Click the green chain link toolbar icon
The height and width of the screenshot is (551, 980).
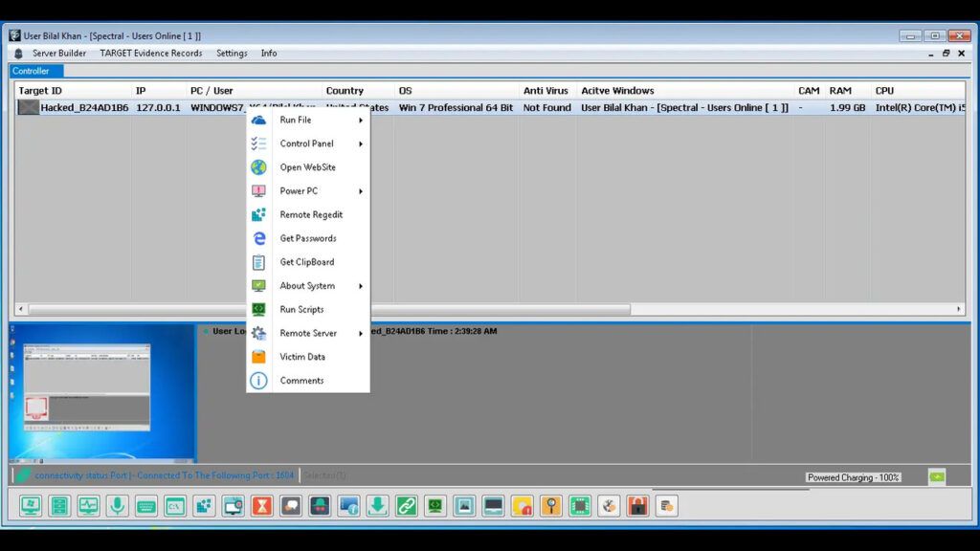pos(406,505)
